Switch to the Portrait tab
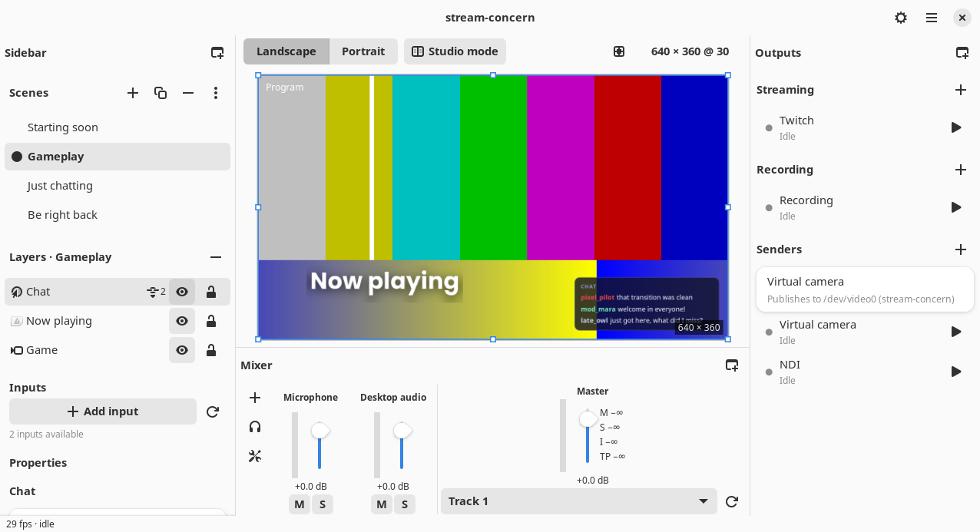The image size is (980, 532). click(x=363, y=51)
